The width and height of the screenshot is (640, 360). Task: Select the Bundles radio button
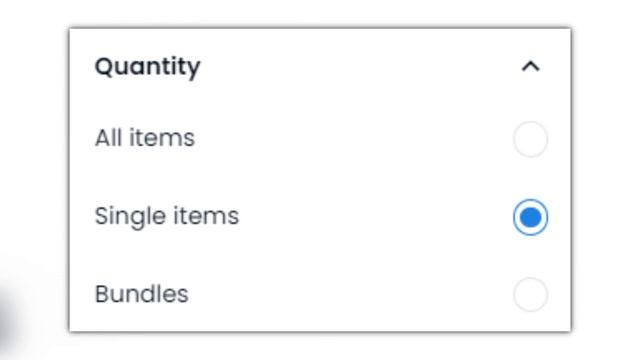[x=530, y=295]
